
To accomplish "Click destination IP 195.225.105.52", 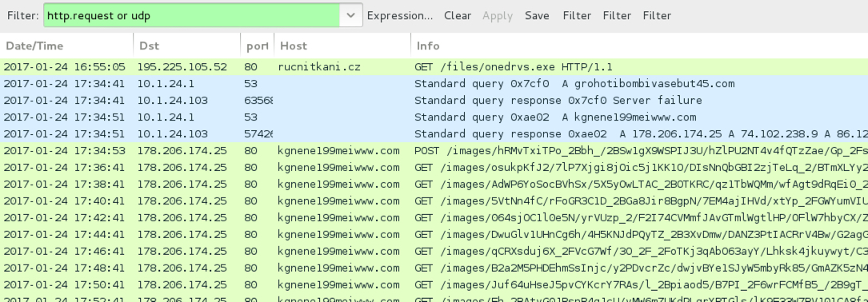I will [x=182, y=67].
